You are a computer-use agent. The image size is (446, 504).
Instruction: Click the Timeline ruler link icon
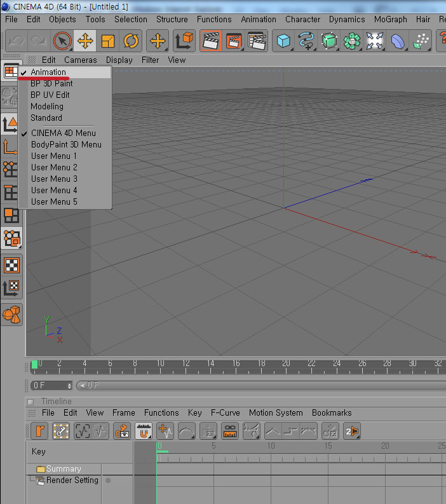point(230,431)
